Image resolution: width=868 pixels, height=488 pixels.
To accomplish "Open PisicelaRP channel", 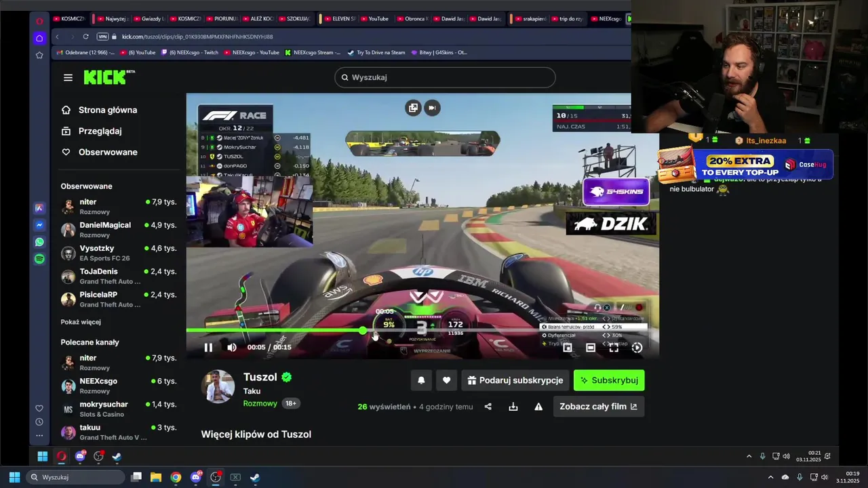I will [119, 299].
